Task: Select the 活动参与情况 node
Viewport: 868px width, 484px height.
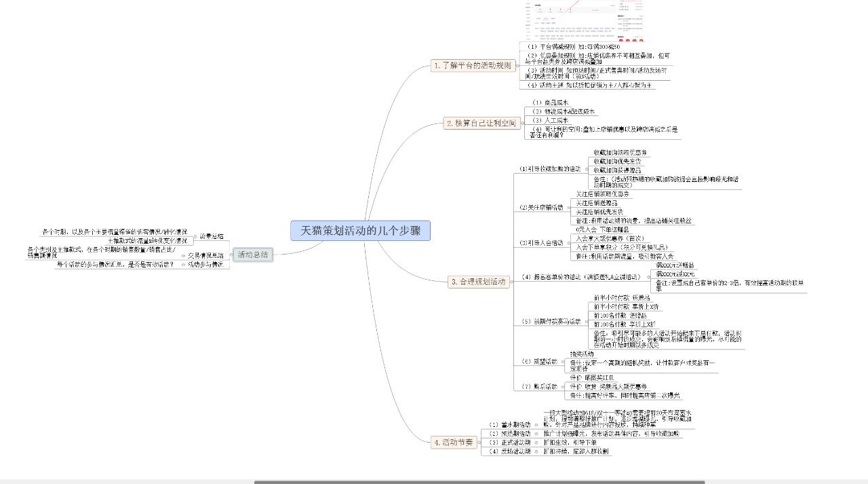Action: pos(205,265)
